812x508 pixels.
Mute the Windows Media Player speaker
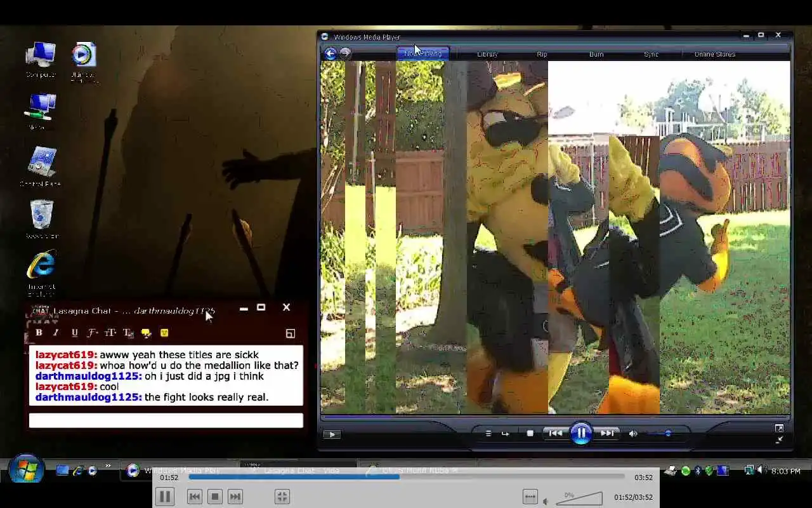[633, 434]
